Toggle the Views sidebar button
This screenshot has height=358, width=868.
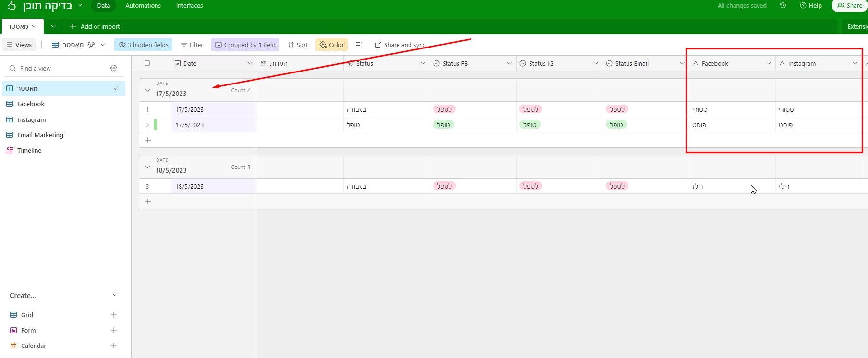19,45
